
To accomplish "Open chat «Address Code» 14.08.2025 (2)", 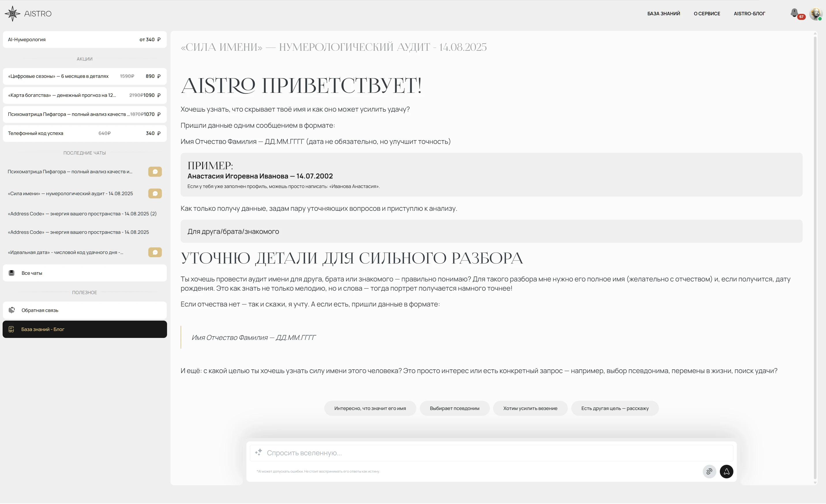I will point(82,214).
